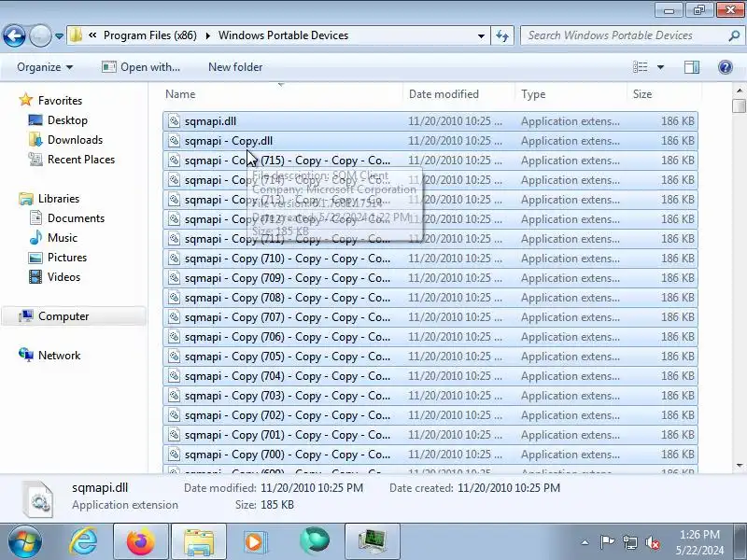Open the Windows Start menu
Screen dimensions: 747x560
[x=24, y=541]
